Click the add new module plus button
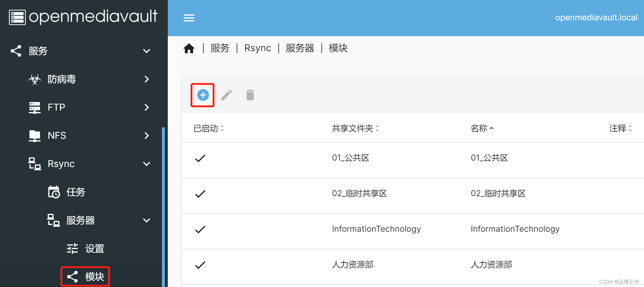The width and height of the screenshot is (644, 287). [203, 95]
